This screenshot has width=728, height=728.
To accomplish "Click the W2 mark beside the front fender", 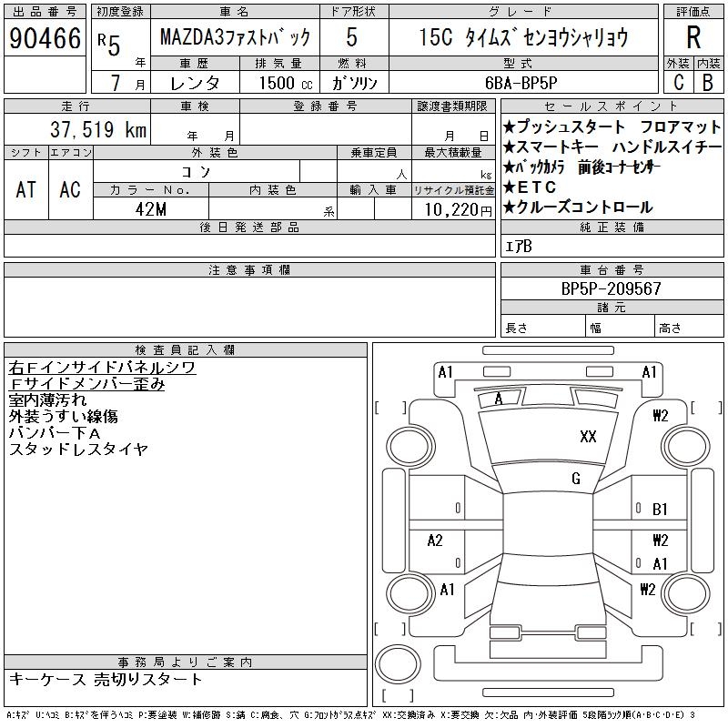I will click(661, 416).
